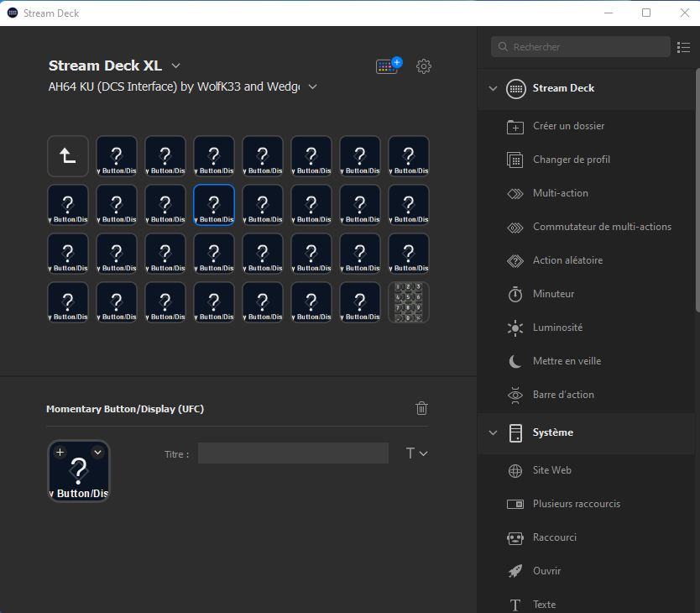Select the back arrow key in the grid
Image resolution: width=700 pixels, height=613 pixels.
pyautogui.click(x=68, y=156)
